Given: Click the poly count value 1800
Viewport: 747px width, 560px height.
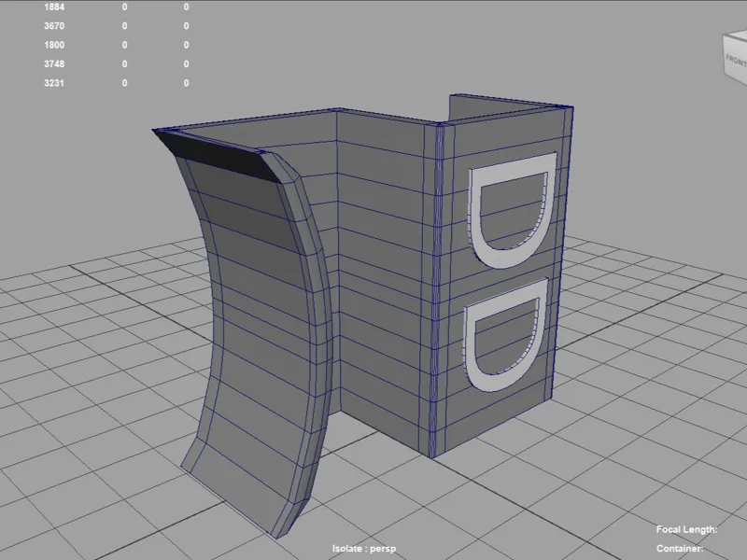Looking at the screenshot, I should click(54, 45).
